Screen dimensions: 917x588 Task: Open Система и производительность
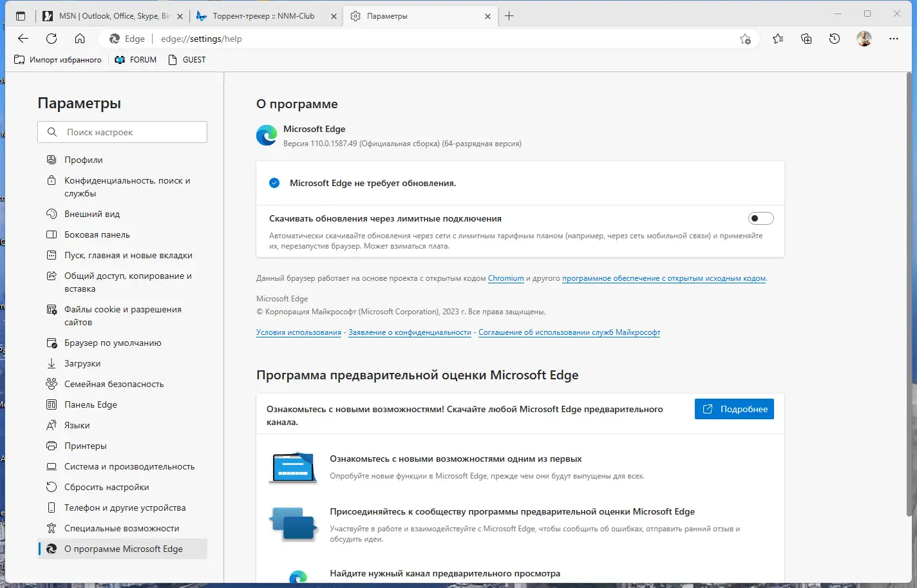coord(122,466)
